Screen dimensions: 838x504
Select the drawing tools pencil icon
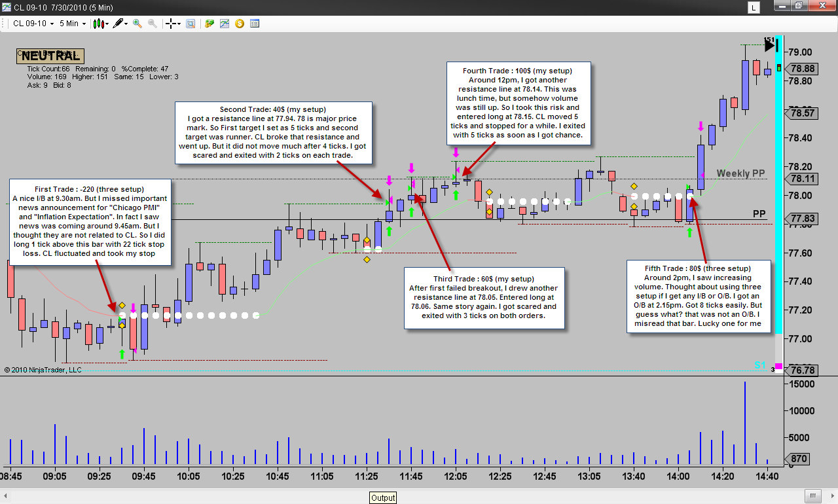[x=118, y=24]
